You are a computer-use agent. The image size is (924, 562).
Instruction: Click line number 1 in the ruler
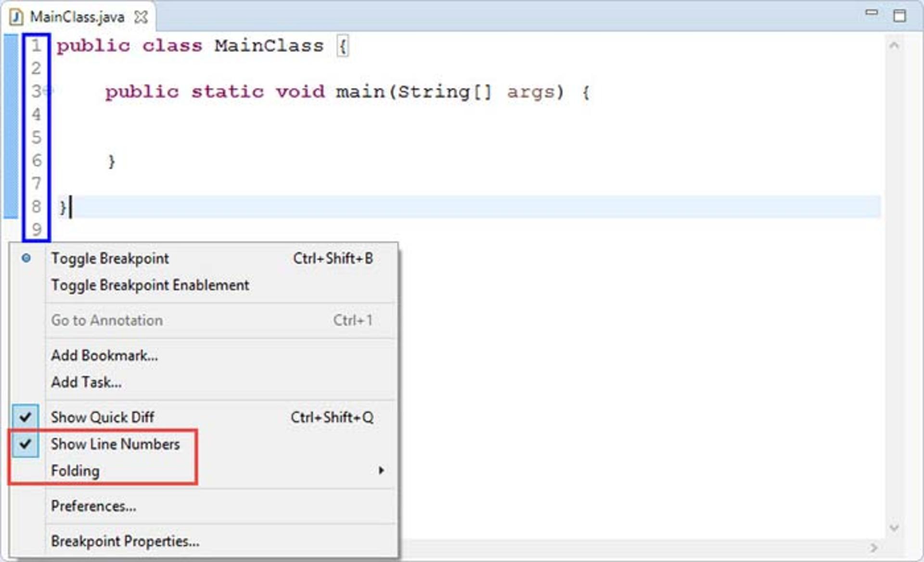pyautogui.click(x=36, y=46)
